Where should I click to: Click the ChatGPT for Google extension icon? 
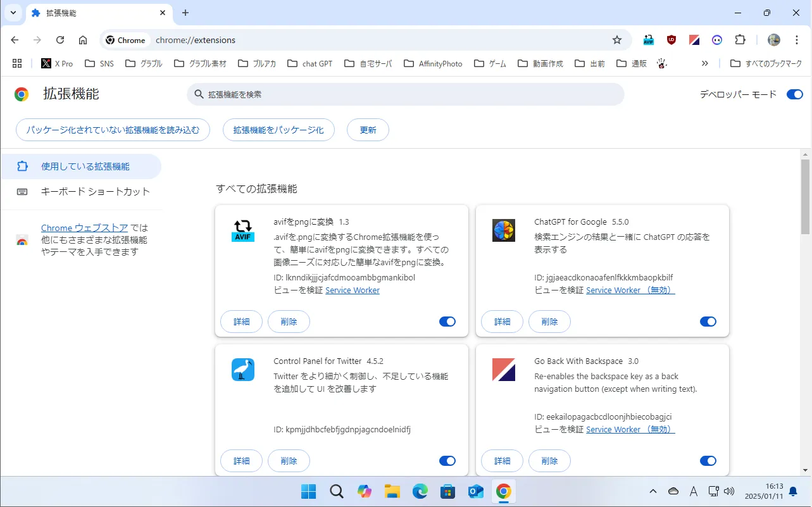[x=504, y=230]
